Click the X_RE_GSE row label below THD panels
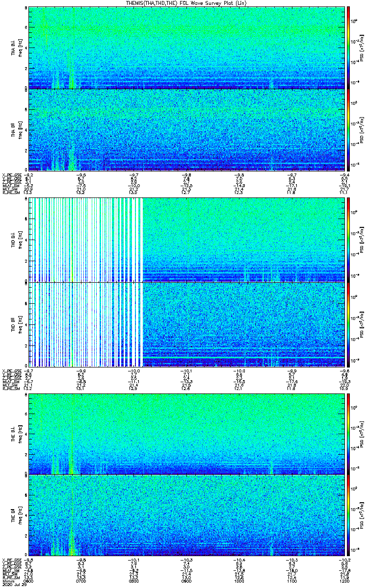The width and height of the screenshot is (368, 588). tap(11, 370)
